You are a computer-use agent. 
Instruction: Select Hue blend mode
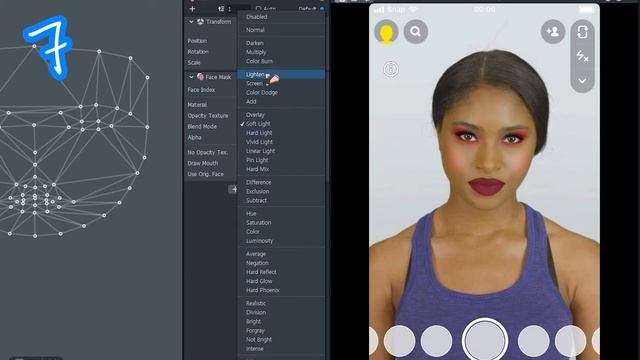pos(251,213)
